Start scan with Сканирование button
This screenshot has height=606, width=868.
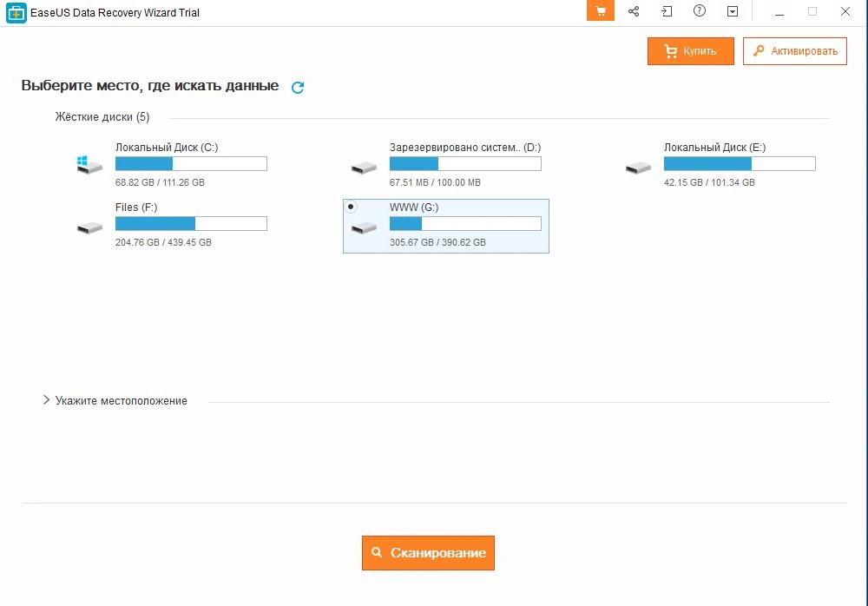428,553
